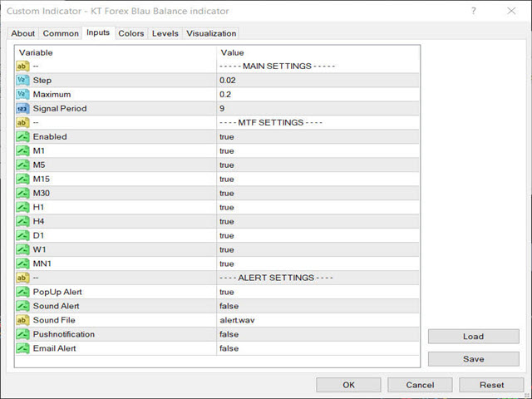Click the boolean icon next to MN1
The height and width of the screenshot is (399, 532).
click(x=22, y=264)
